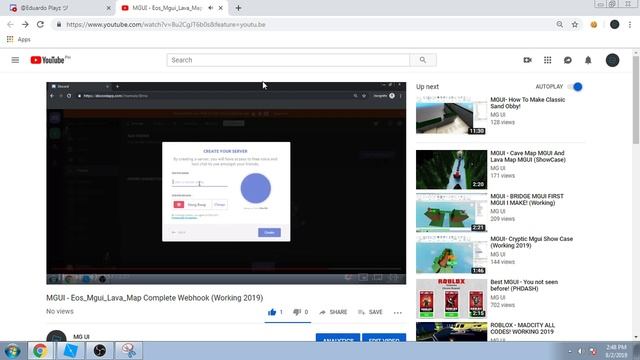Image resolution: width=640 pixels, height=360 pixels.
Task: Click the Cave Map video thumbnail
Action: (451, 170)
